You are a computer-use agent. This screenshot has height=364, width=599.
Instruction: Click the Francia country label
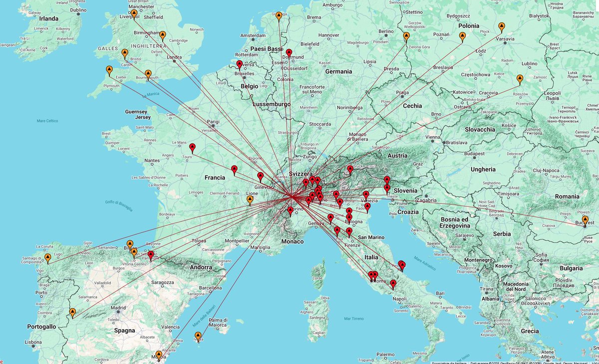pos(215,178)
